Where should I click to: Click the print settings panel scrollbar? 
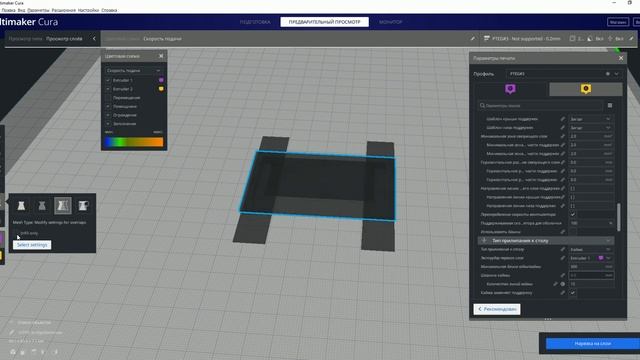coord(619,217)
